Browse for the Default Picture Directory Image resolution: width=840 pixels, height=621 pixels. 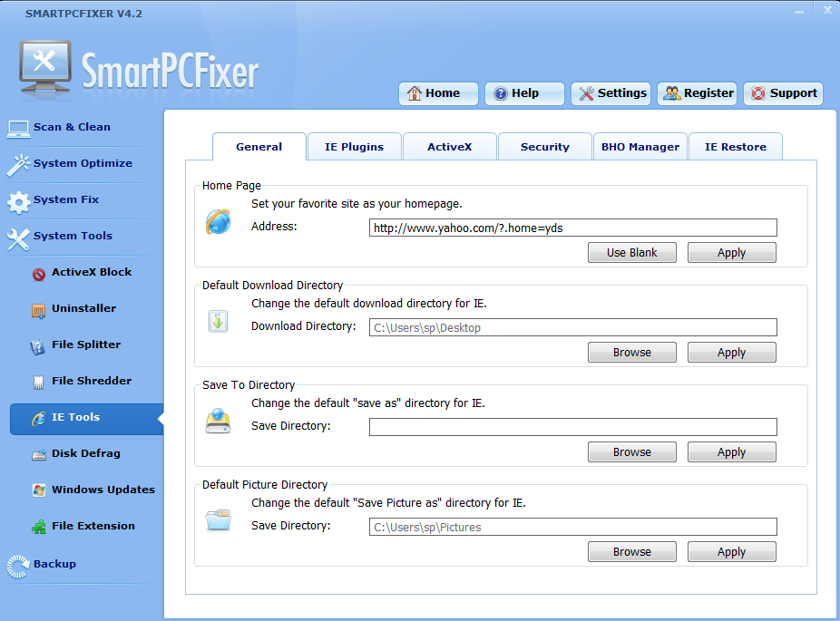[x=632, y=551]
